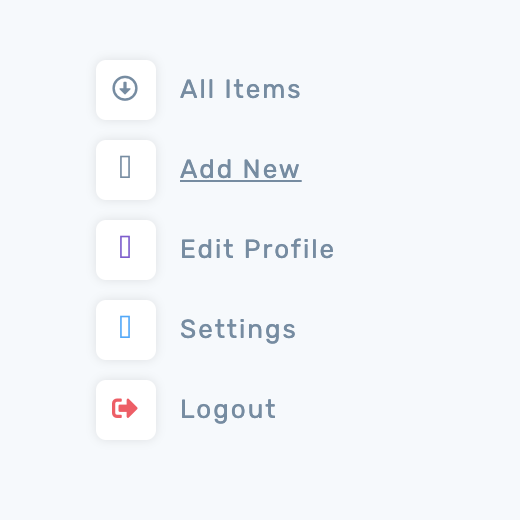The height and width of the screenshot is (520, 520).
Task: Choose the Logout text label
Action: [x=228, y=410]
